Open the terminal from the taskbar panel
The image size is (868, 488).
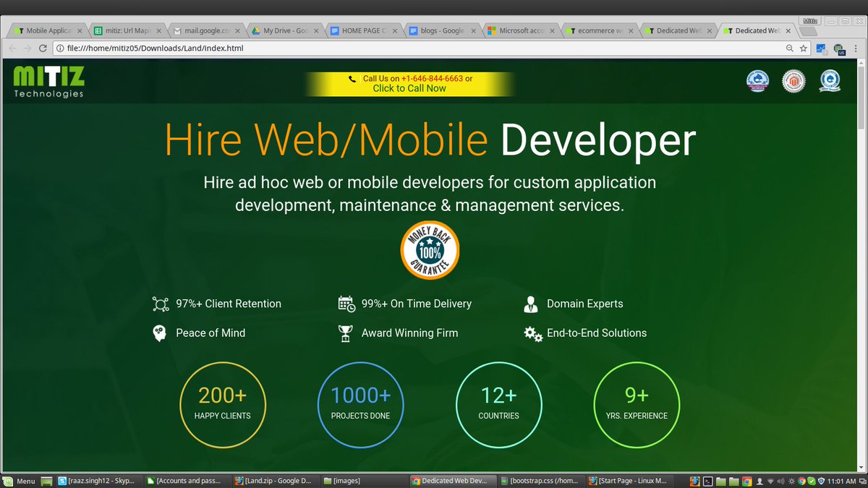tap(708, 481)
